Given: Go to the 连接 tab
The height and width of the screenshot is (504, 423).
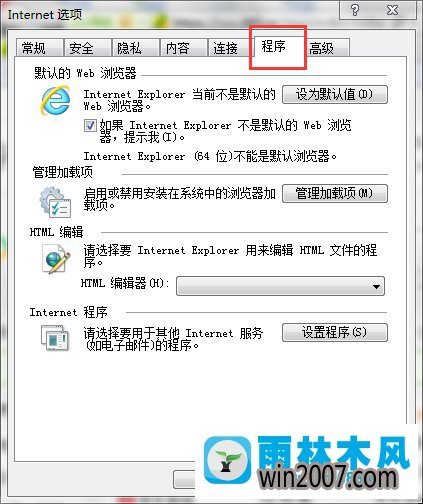Looking at the screenshot, I should [230, 48].
